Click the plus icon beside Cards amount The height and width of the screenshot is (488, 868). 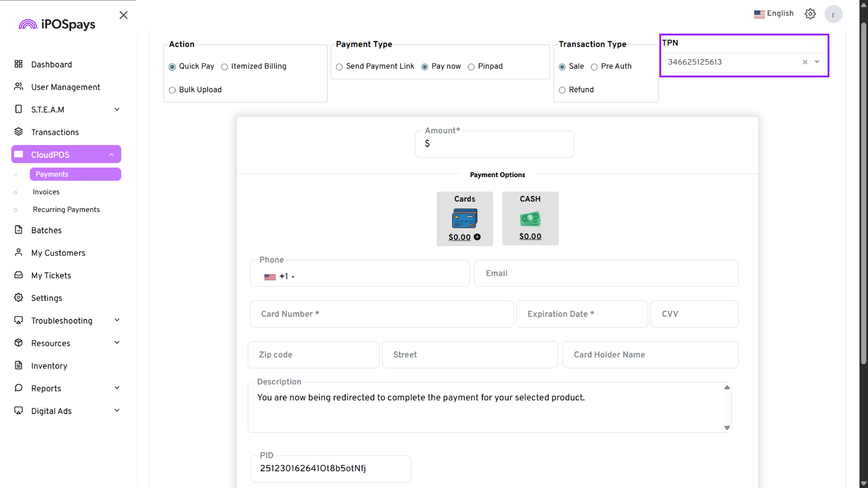(x=477, y=237)
